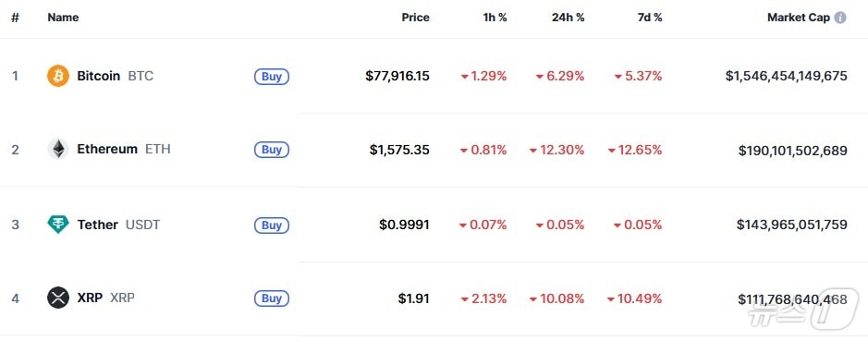This screenshot has height=341, width=868.
Task: Sort by 24h % column header
Action: coord(568,18)
